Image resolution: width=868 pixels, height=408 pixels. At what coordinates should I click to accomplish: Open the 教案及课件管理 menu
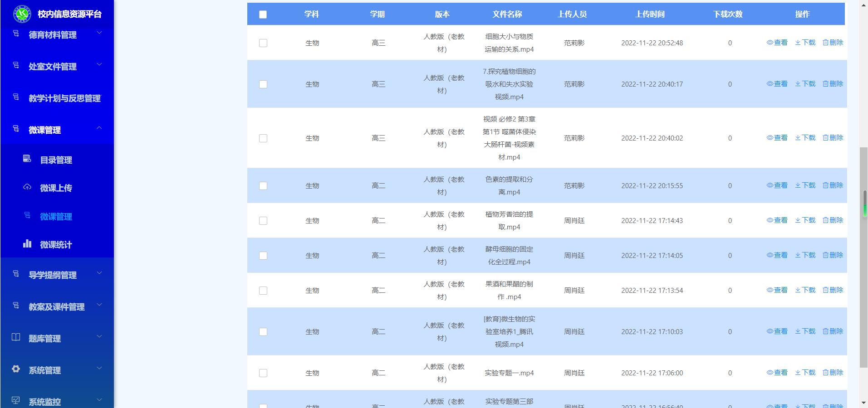57,307
